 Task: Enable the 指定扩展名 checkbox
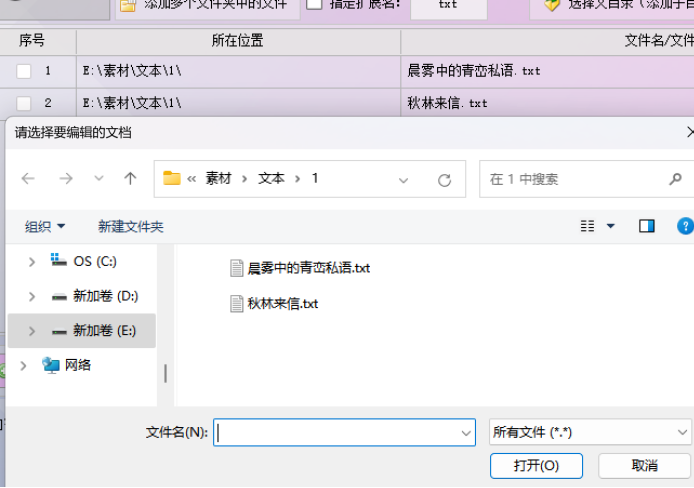click(314, 5)
